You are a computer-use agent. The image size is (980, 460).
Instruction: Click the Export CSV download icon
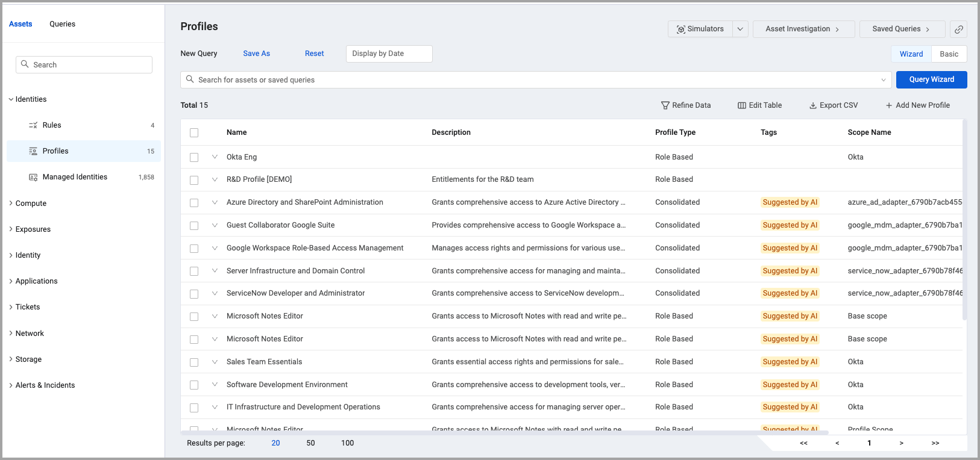pyautogui.click(x=813, y=105)
